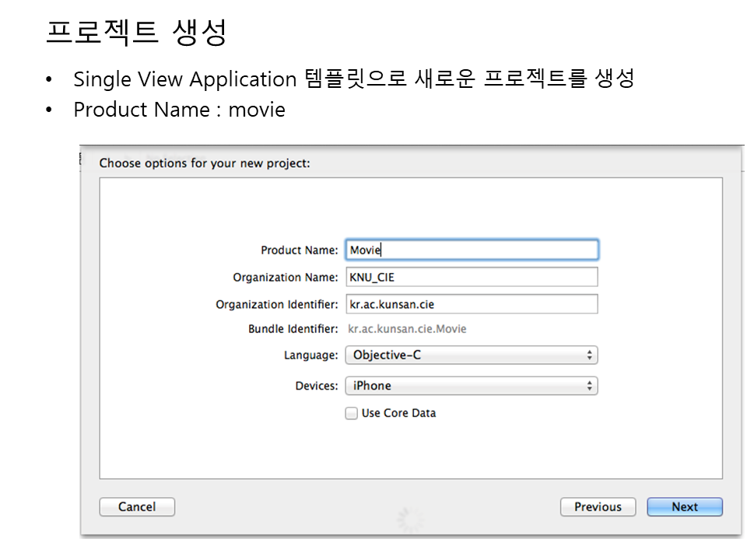Viewport: 747px width, 560px height.
Task: Click the "Choose options for your new project" heading
Action: [x=205, y=164]
